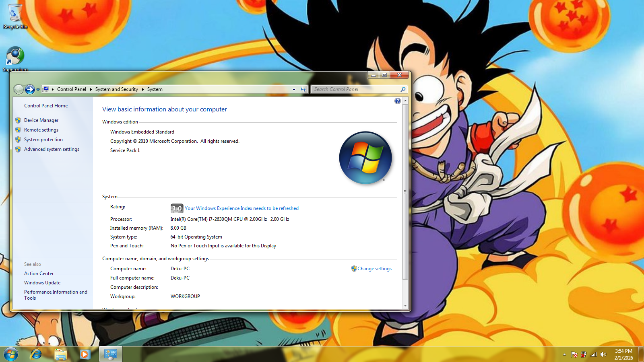Click the text '64-bit Operating System'
This screenshot has width=644, height=362.
point(196,237)
